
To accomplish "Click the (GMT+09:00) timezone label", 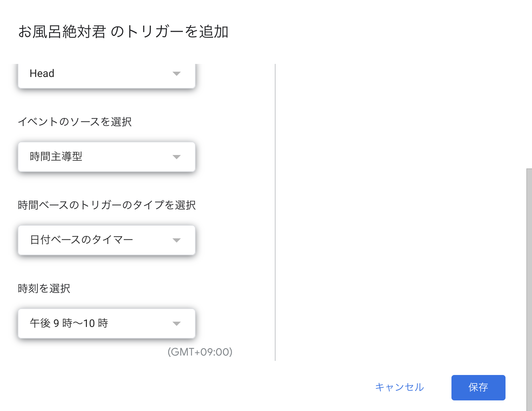I will coord(200,352).
